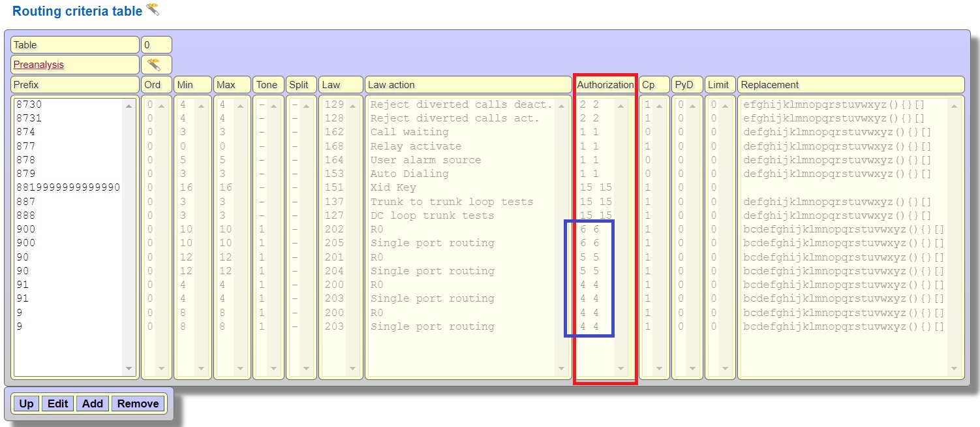Click the Law column scroll-up arrow
Image resolution: width=980 pixels, height=427 pixels.
[x=353, y=106]
